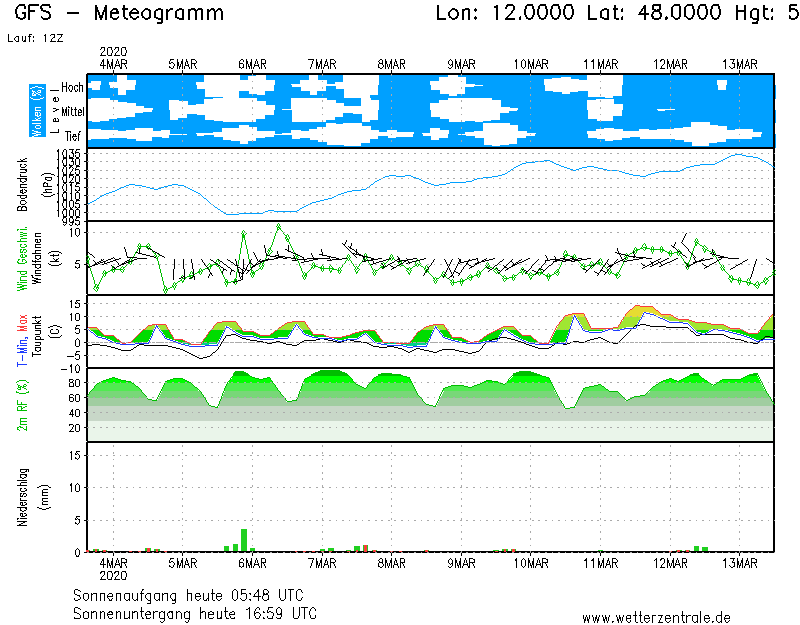
Task: Click '8MAR' on the top date axis
Action: tap(392, 65)
